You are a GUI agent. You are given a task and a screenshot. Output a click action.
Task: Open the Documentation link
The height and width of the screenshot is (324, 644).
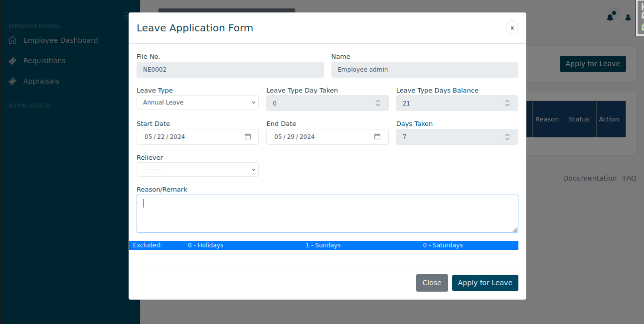point(590,178)
